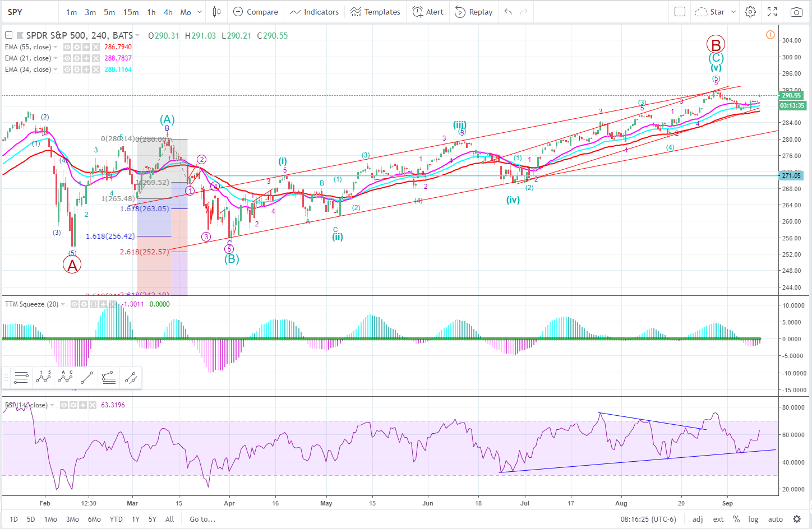812x529 pixels.
Task: Open settings for EMA (34, close)
Action: tap(77, 69)
